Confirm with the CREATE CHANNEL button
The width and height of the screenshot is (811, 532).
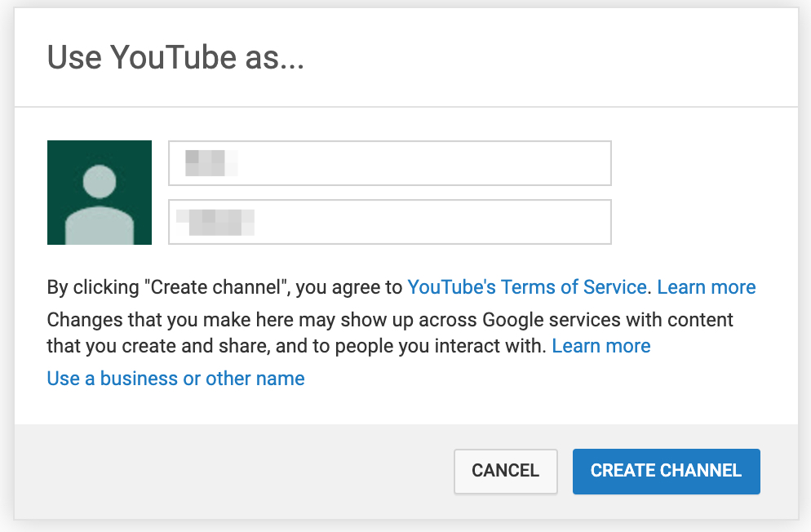[x=666, y=471]
